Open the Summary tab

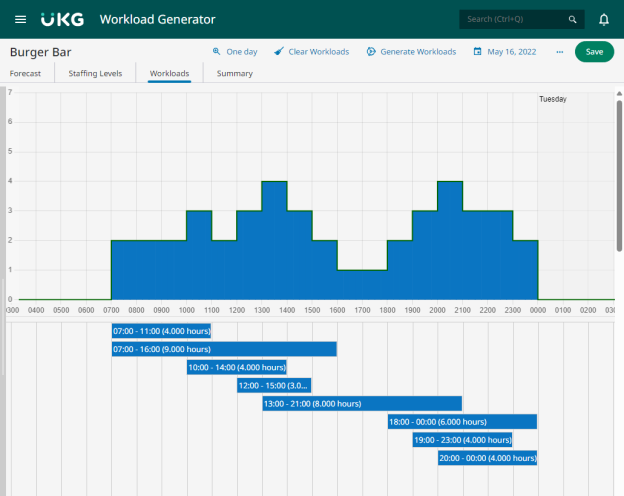pos(234,73)
